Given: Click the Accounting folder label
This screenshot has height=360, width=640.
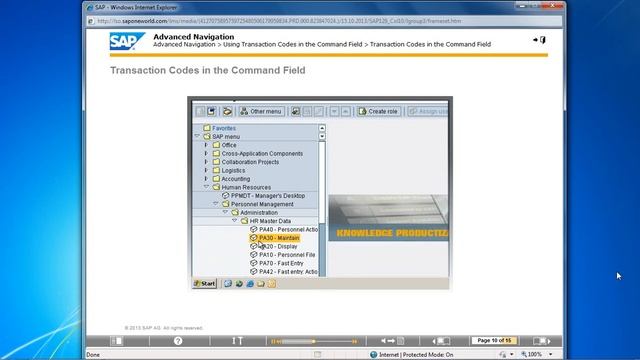Looking at the screenshot, I should [x=236, y=179].
